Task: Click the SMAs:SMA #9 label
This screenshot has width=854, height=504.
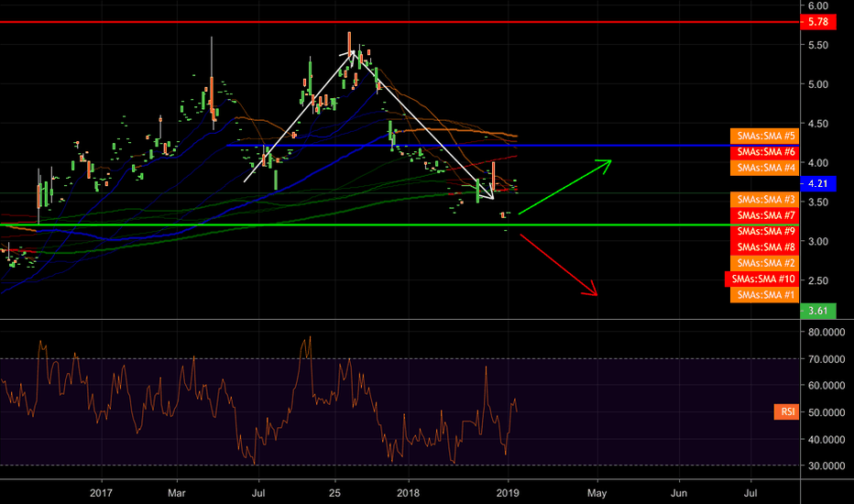Action: pos(765,231)
